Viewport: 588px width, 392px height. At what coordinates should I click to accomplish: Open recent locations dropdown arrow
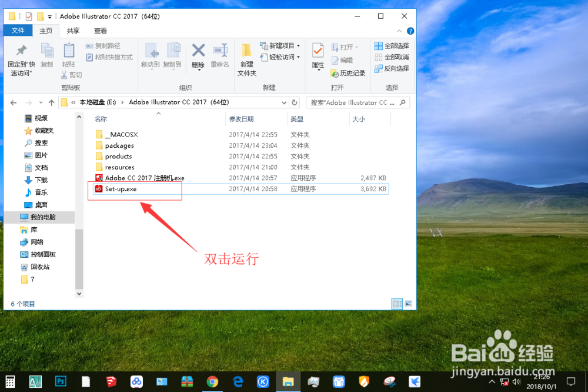(x=41, y=102)
